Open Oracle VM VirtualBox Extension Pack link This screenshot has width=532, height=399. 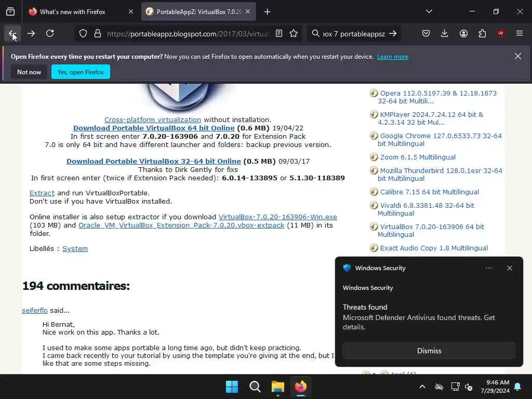[181, 225]
